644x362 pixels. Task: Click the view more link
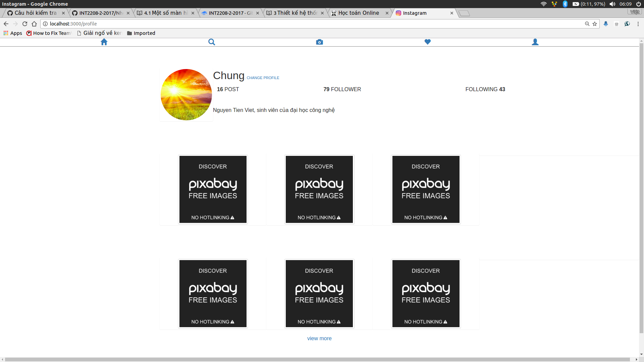coord(319,339)
